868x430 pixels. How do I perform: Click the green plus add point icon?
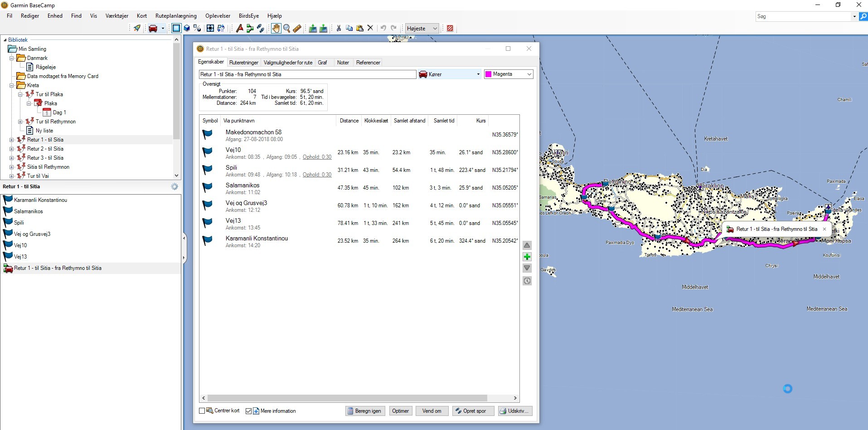527,257
